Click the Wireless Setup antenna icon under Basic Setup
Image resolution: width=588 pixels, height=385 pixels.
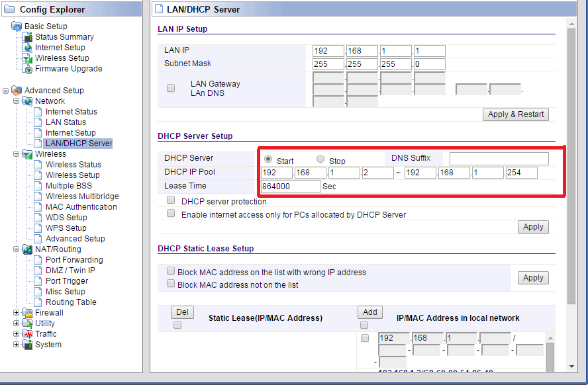pos(27,58)
